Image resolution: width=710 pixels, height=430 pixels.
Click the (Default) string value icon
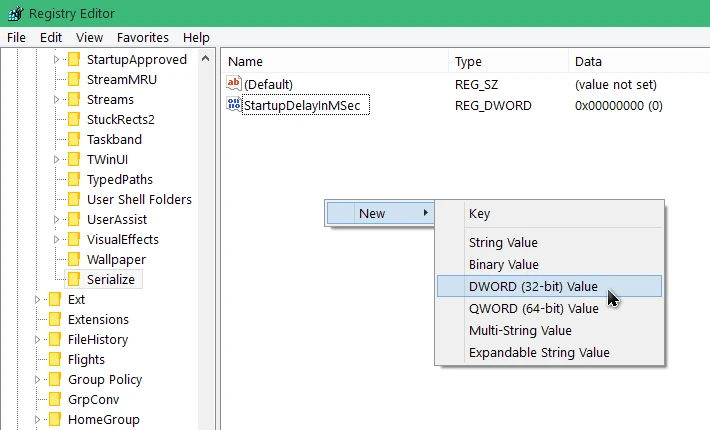234,84
